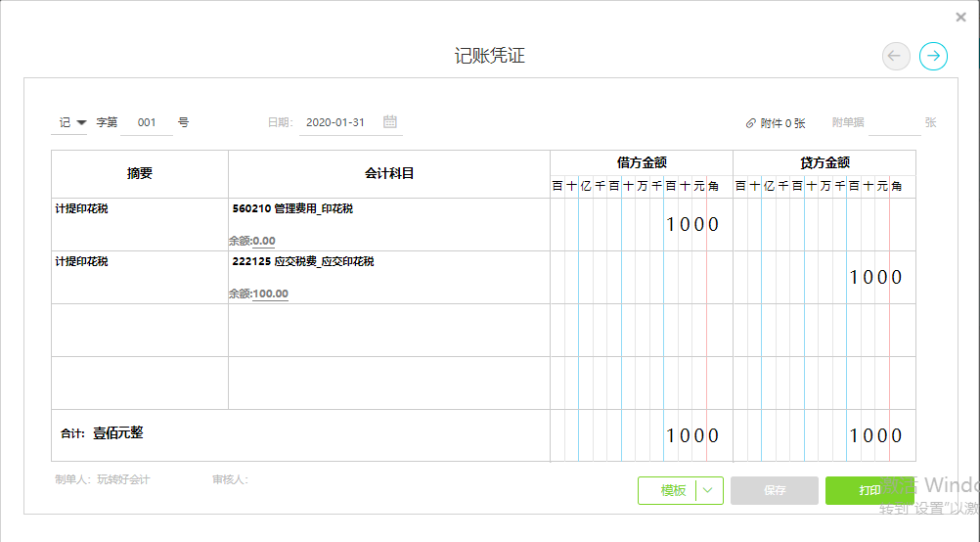Go to the previous voucher arrow
This screenshot has height=542, width=980.
(x=896, y=57)
